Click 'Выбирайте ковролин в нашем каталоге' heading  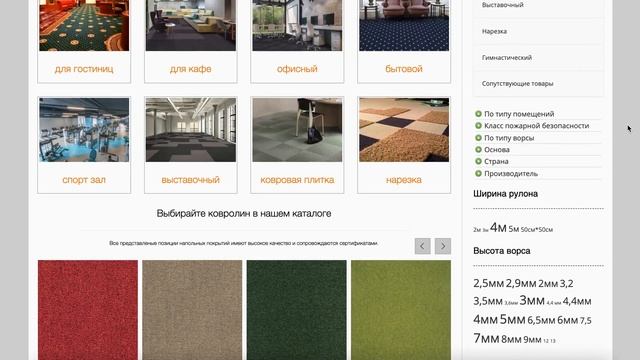point(244,213)
